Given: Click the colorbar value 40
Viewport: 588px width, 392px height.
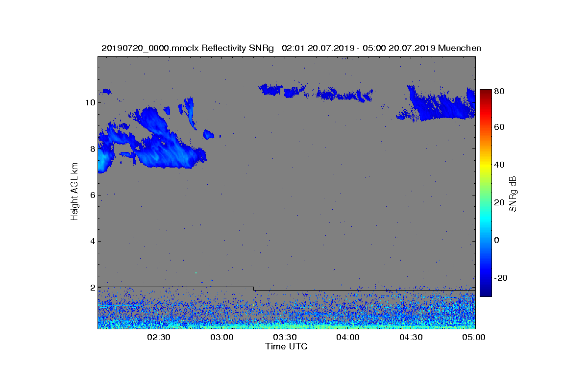Looking at the screenshot, I should pyautogui.click(x=500, y=165).
